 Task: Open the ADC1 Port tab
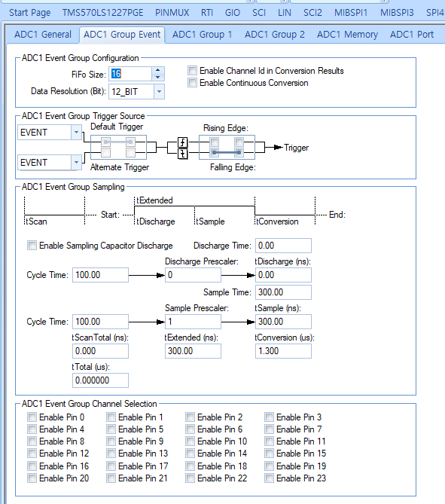point(412,35)
